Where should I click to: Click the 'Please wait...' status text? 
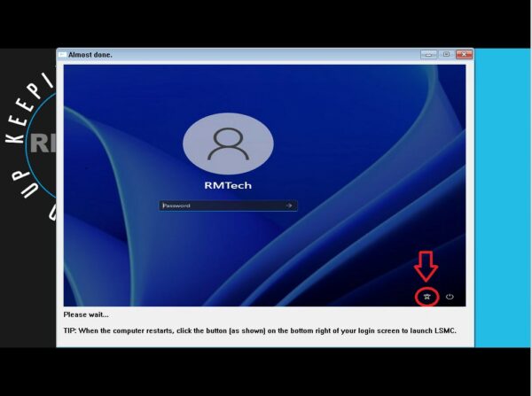pyautogui.click(x=86, y=314)
